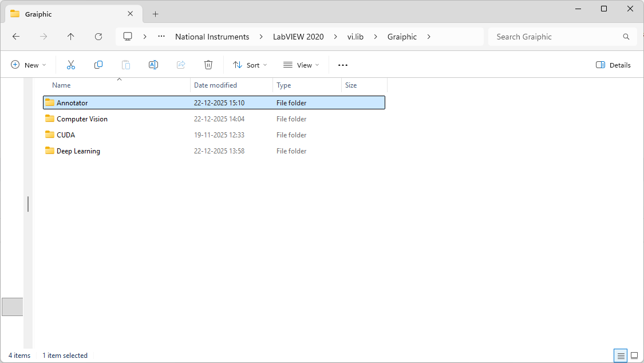This screenshot has height=363, width=644.
Task: Share the Annotator folder via toolbar
Action: click(x=180, y=64)
